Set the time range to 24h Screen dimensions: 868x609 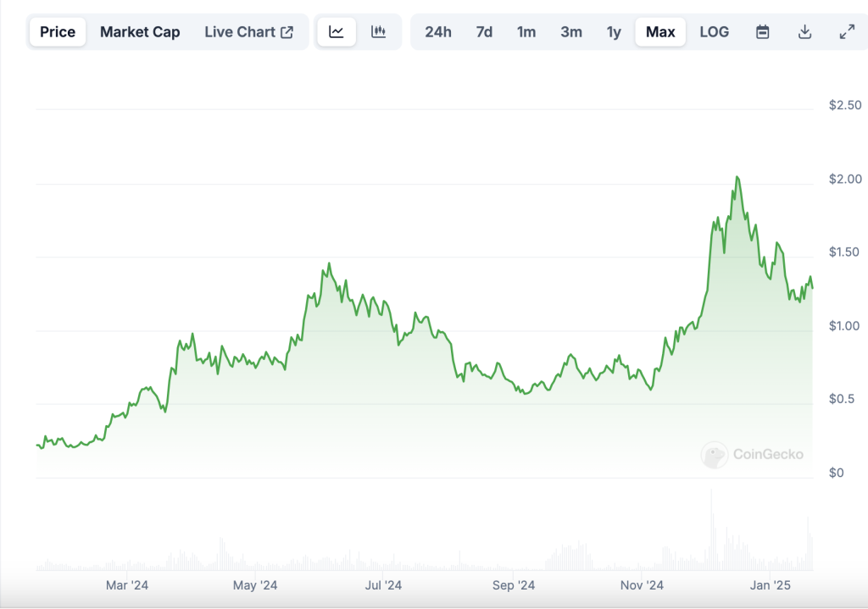pos(438,32)
